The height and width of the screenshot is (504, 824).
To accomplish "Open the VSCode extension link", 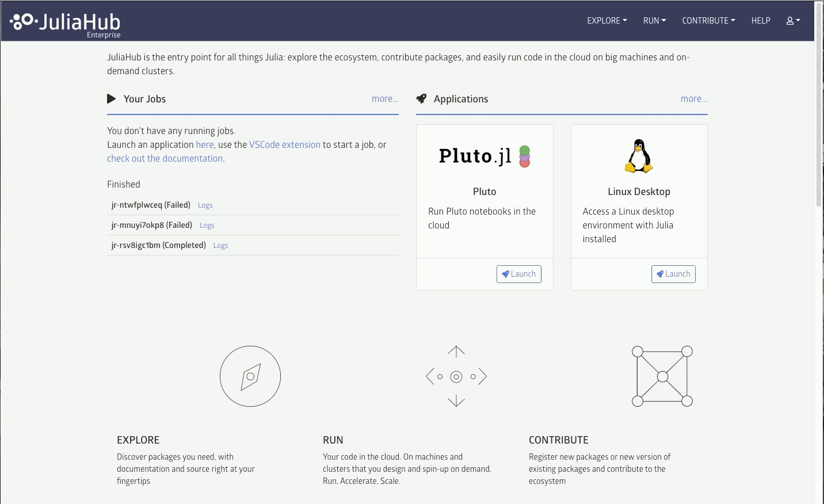I will 284,145.
